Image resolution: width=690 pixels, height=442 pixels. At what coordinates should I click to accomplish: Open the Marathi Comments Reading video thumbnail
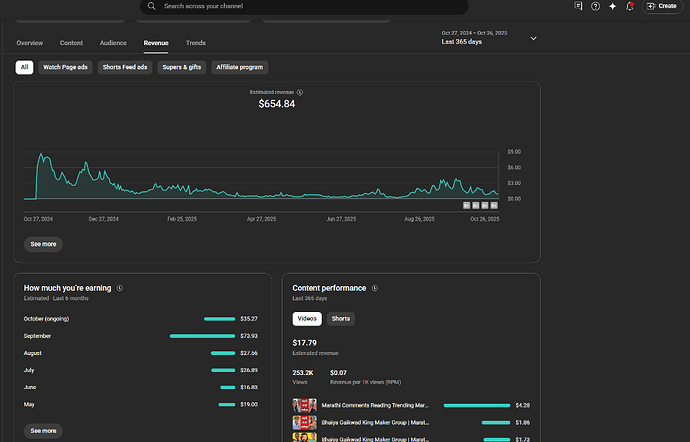click(x=304, y=405)
